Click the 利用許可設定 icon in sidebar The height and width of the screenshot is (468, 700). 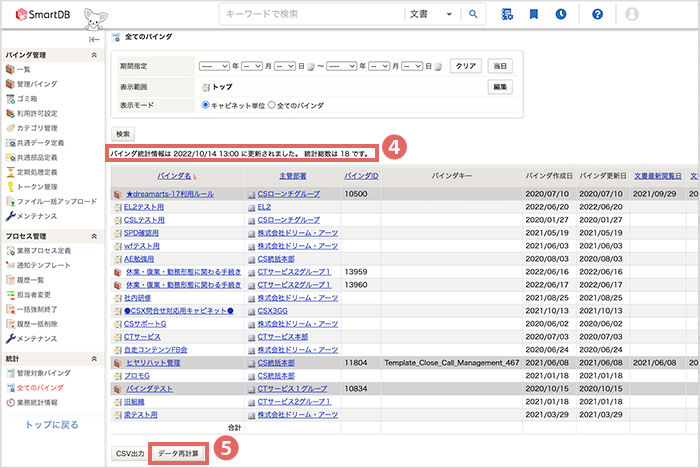click(10, 113)
